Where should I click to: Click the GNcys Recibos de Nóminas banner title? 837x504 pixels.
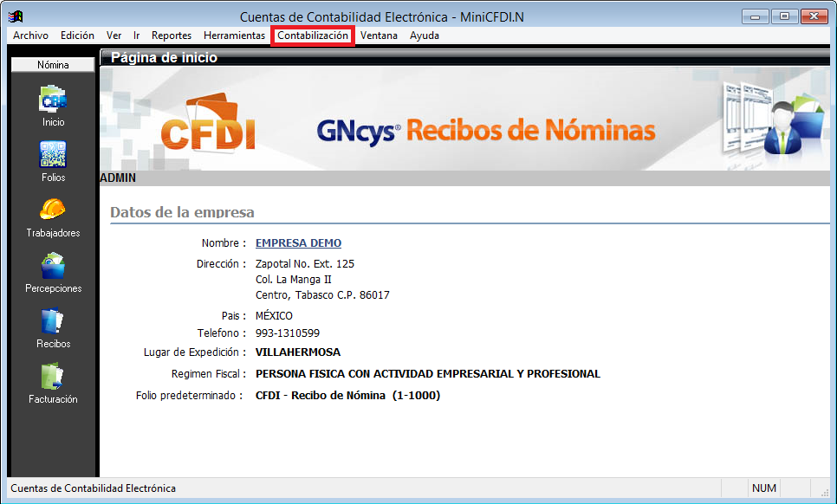486,131
